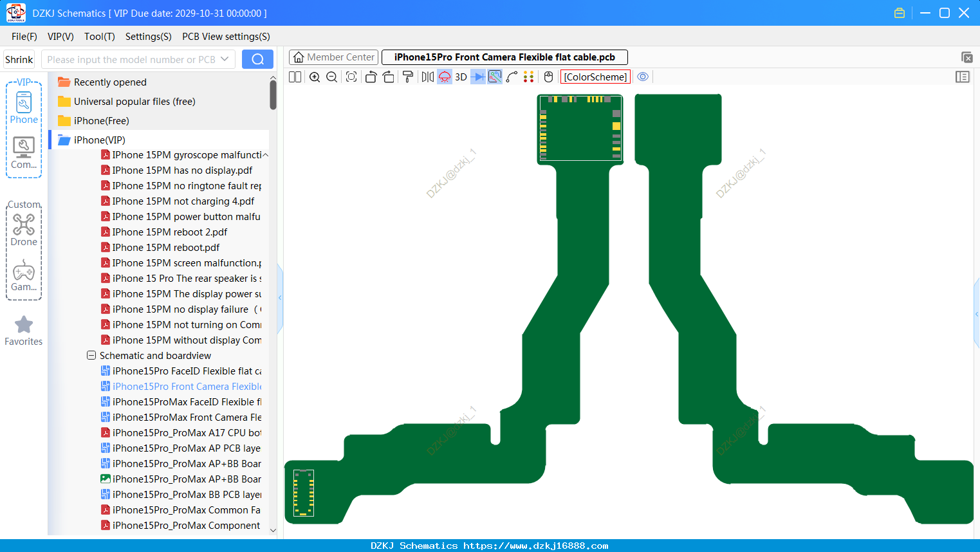Open the search field dropdown arrow

click(225, 59)
